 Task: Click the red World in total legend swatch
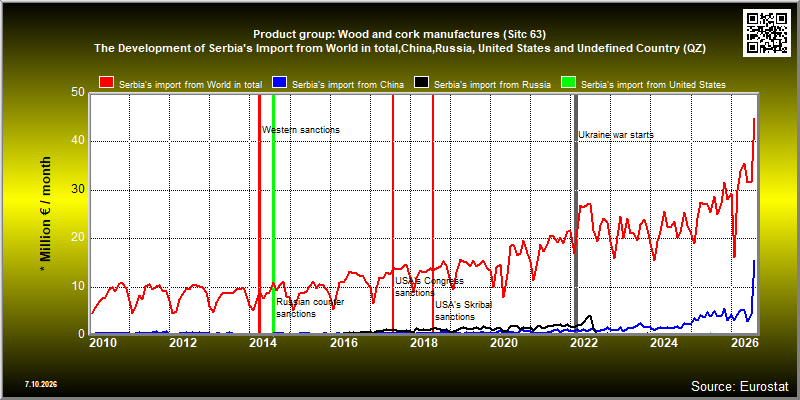(107, 83)
